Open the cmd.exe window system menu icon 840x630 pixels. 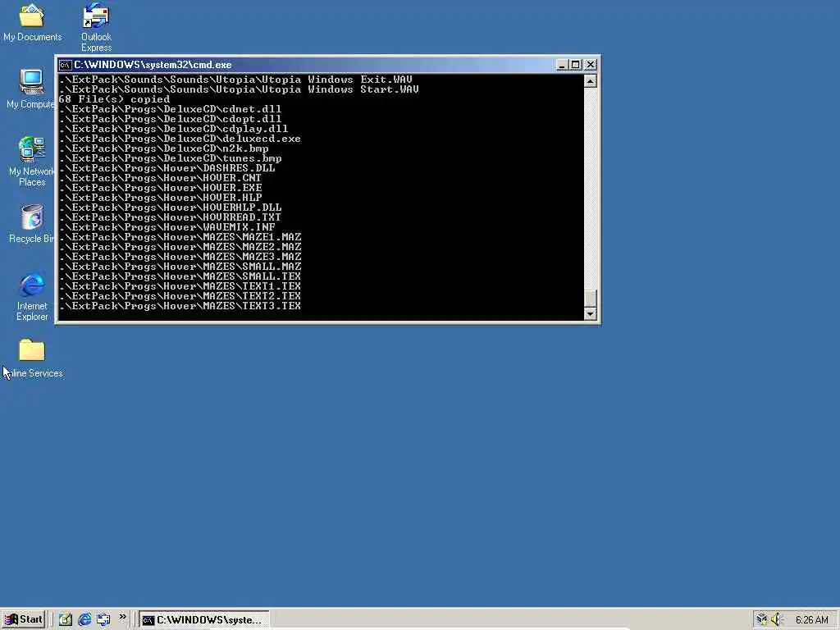point(66,65)
